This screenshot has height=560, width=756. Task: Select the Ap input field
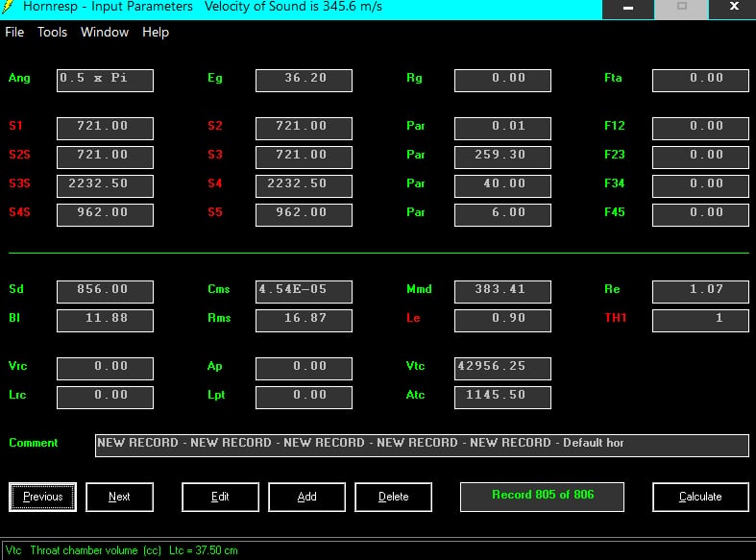(x=304, y=369)
